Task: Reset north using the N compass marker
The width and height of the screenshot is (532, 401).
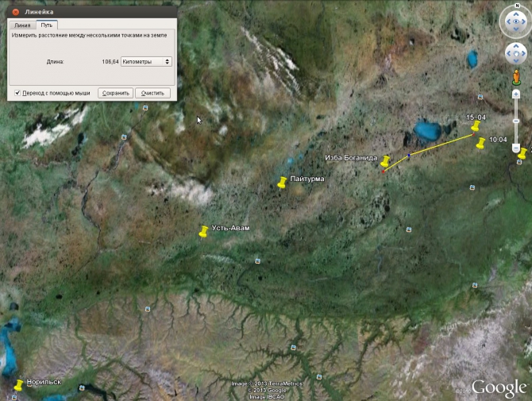Action: point(515,9)
